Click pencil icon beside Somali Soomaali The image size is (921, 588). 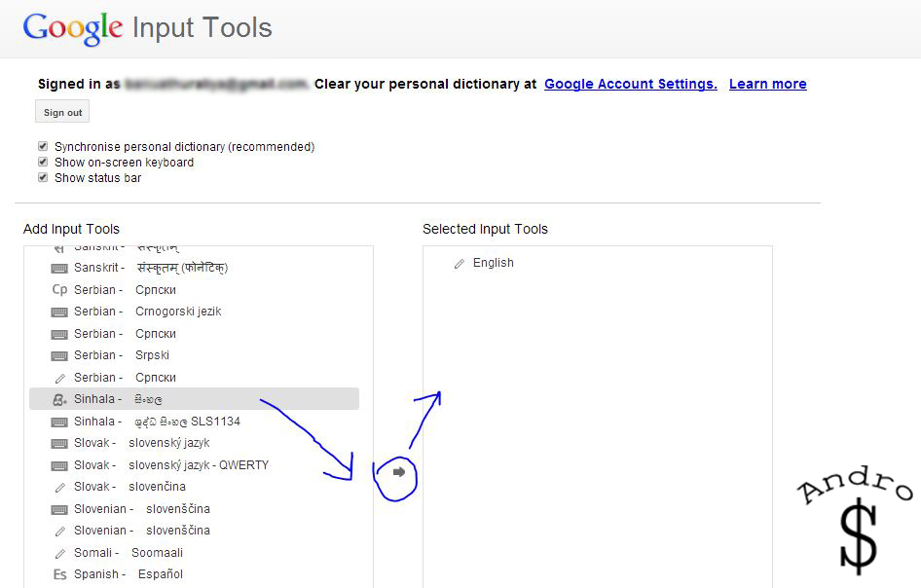[x=59, y=553]
